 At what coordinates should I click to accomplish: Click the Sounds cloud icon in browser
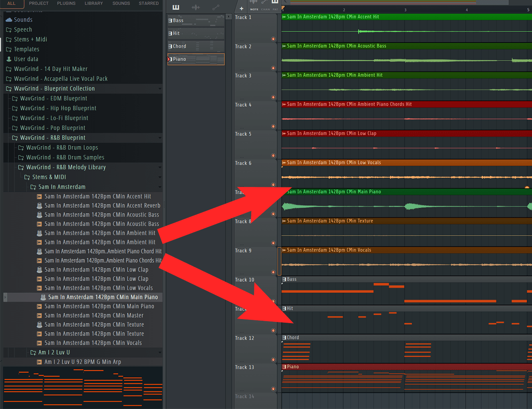click(9, 20)
